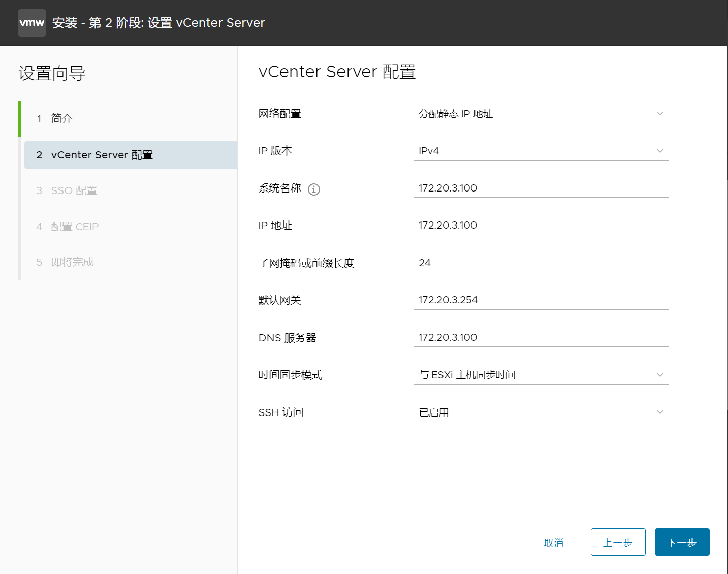Click the DNS 服务器 input field
The height and width of the screenshot is (574, 728).
[541, 338]
